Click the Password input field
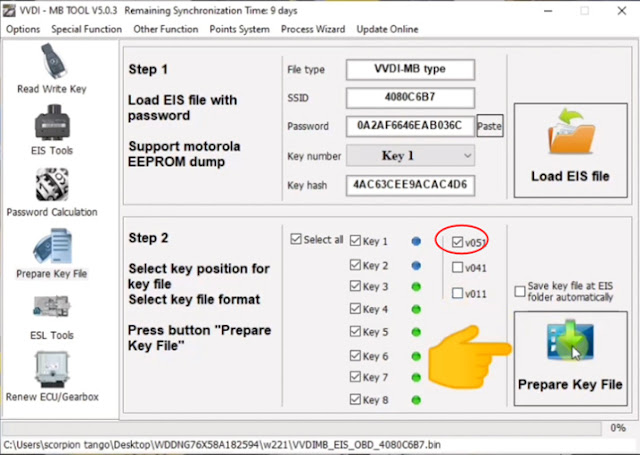The height and width of the screenshot is (455, 640). point(410,126)
